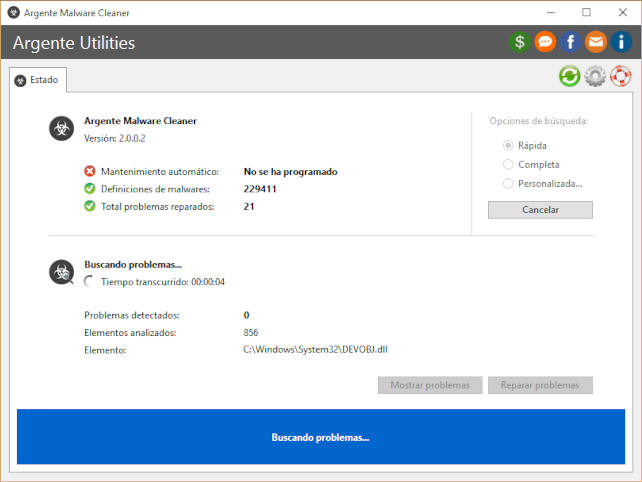Viewport: 642px width, 482px height.
Task: Click the green refresh update icon
Action: [x=570, y=76]
